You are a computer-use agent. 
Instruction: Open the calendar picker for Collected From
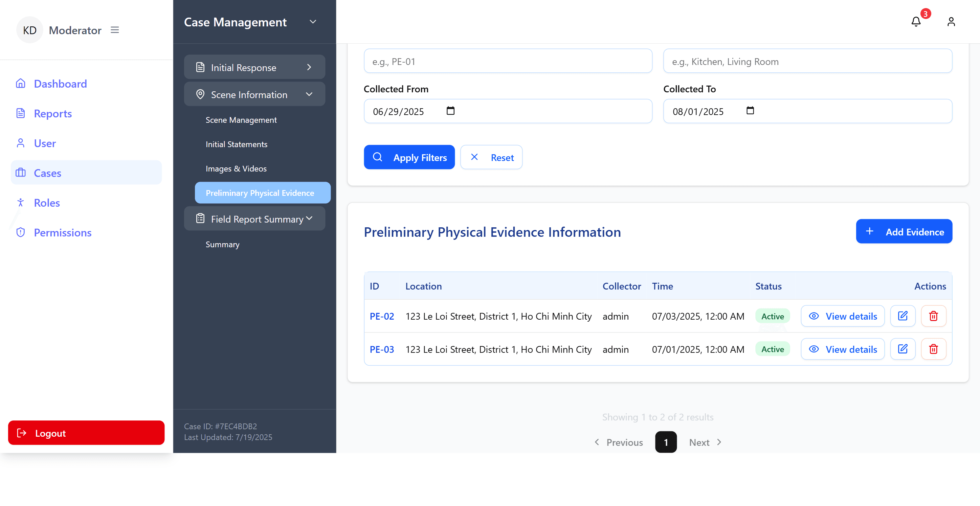click(450, 111)
